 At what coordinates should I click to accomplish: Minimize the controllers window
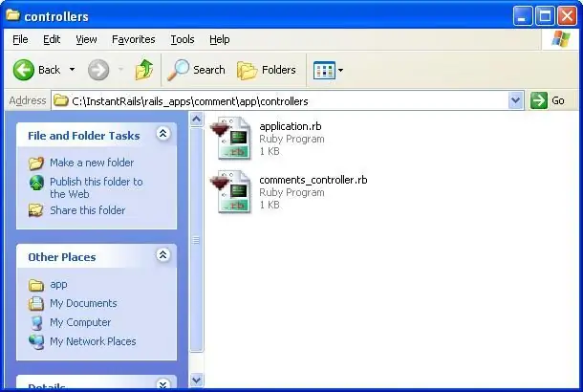pyautogui.click(x=523, y=15)
